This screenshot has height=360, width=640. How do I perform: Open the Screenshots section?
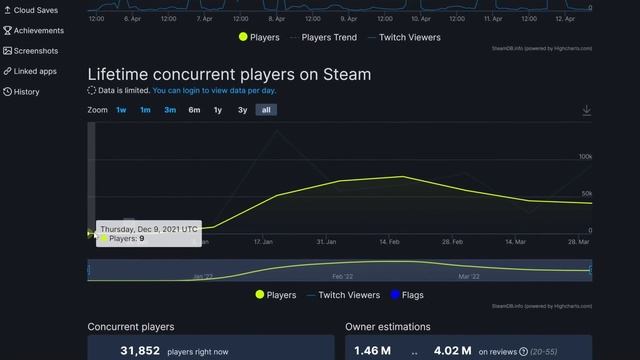coord(31,51)
